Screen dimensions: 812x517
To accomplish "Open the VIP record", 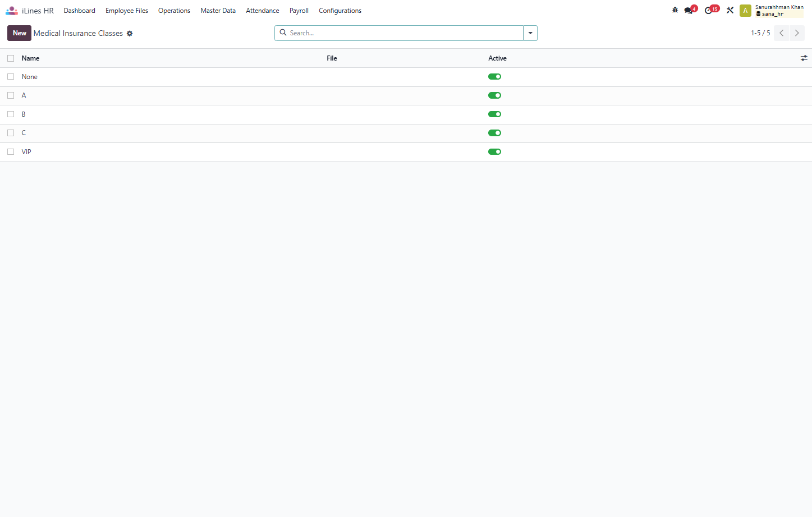I will click(x=26, y=152).
